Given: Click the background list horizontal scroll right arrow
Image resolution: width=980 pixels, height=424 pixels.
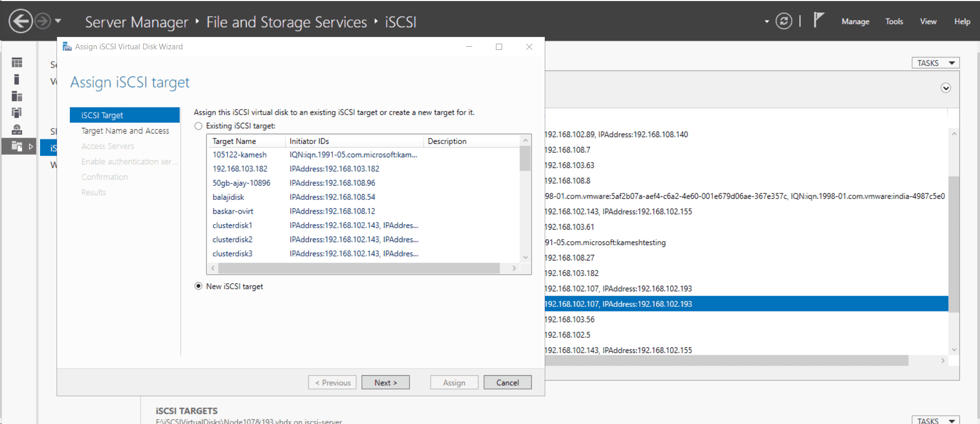Looking at the screenshot, I should coord(942,361).
